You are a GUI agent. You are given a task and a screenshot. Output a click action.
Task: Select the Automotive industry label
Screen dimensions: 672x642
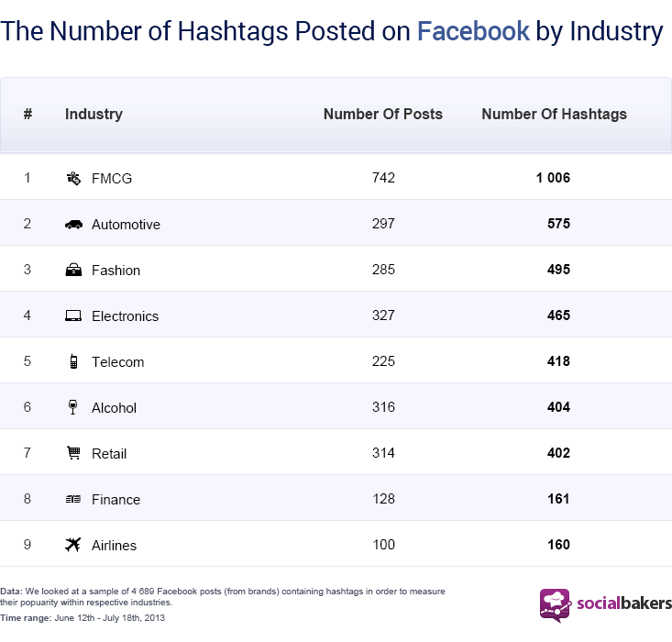[x=126, y=225]
